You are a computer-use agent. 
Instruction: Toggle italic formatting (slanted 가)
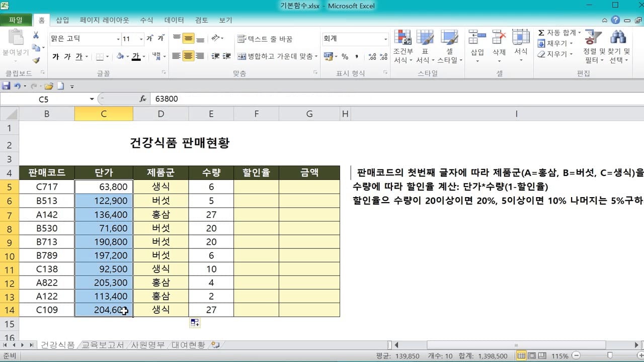tap(67, 56)
